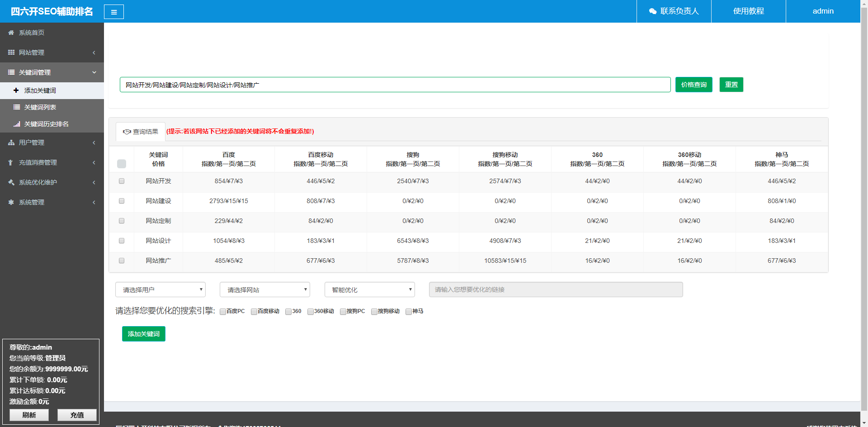Expand the 系统管理 sidebar chevron
Viewport: 868px width, 427px height.
94,202
